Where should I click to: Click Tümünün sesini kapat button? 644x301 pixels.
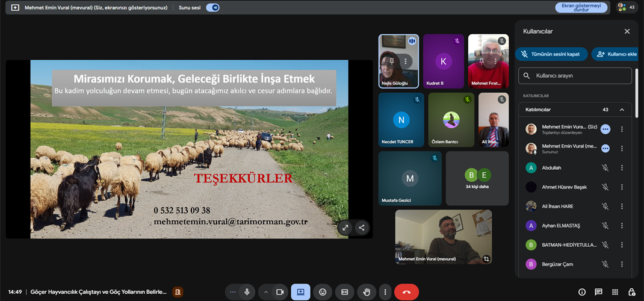click(x=551, y=54)
